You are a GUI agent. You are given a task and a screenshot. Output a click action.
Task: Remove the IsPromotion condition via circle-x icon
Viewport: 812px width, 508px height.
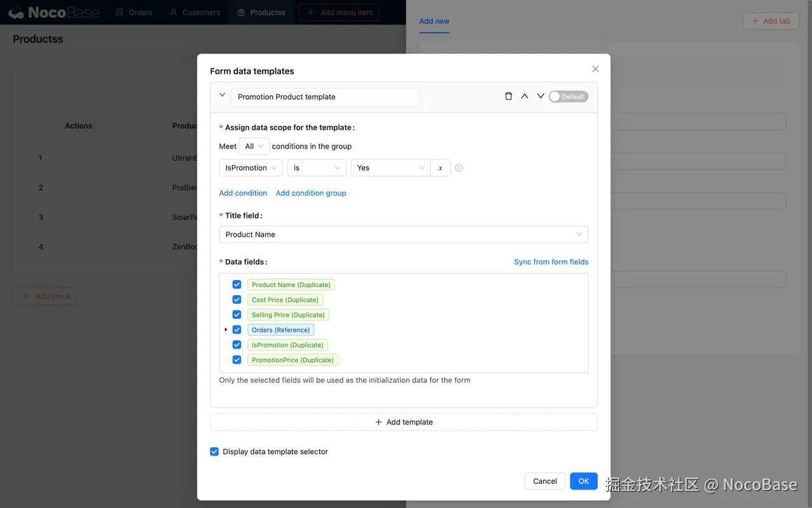point(459,168)
